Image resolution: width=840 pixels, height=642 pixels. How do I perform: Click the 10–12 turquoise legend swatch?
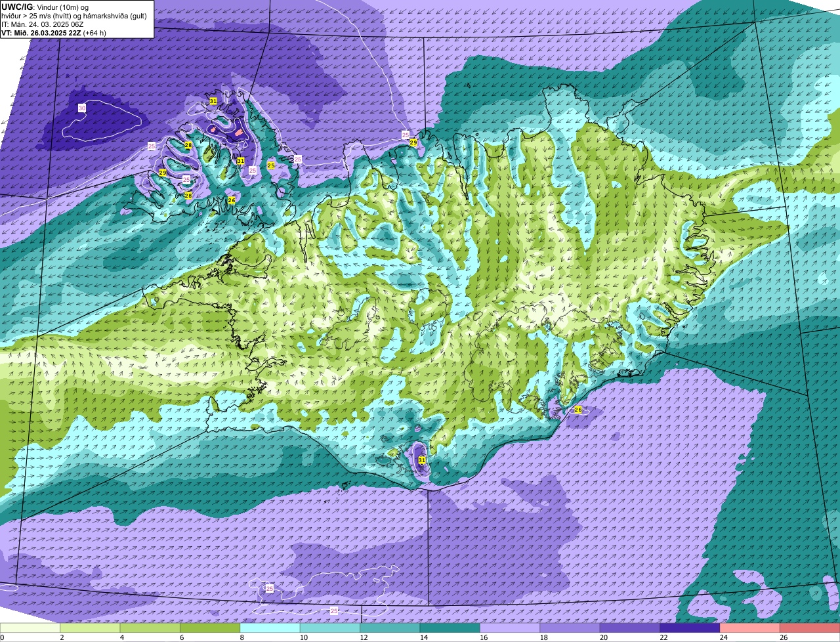(330, 628)
